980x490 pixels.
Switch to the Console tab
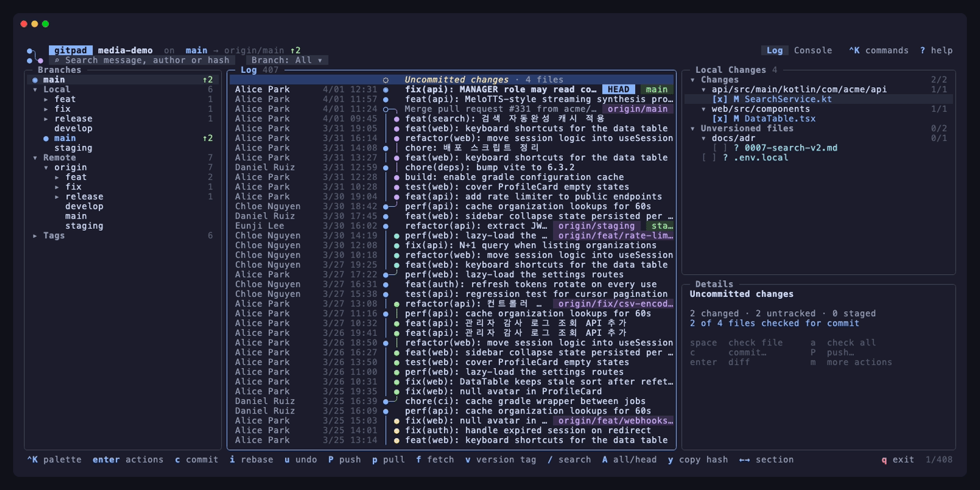[813, 51]
